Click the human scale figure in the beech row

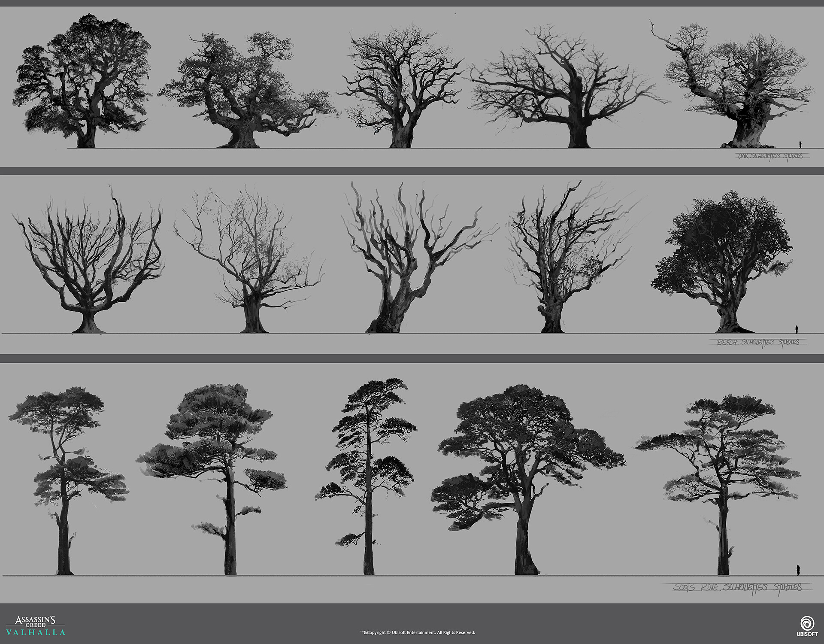point(797,329)
